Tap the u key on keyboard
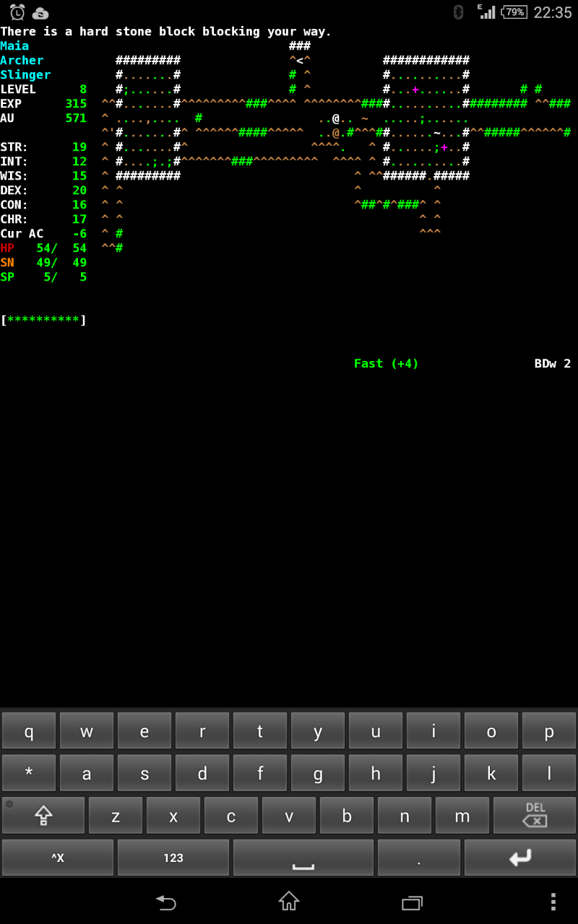This screenshot has height=924, width=578. (x=376, y=731)
